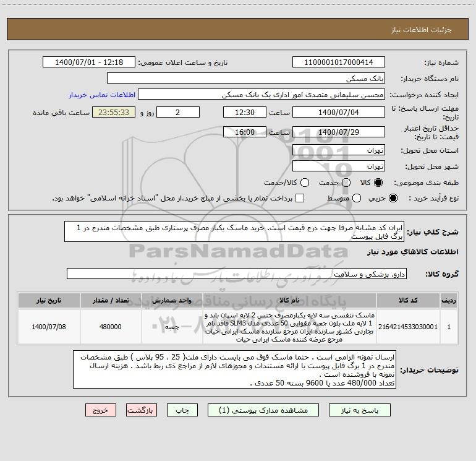Click the واحد شمارش column header

tap(172, 301)
